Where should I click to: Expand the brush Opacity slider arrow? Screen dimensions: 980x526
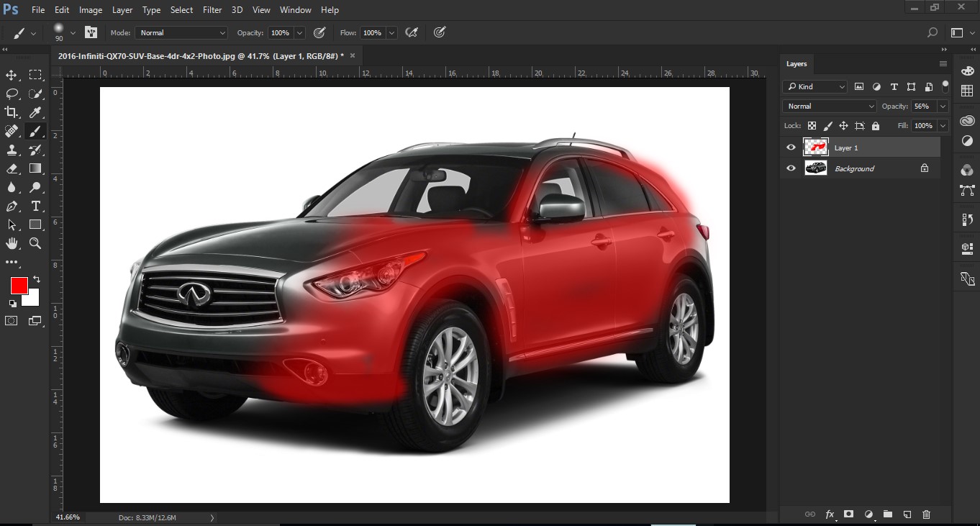pos(299,32)
